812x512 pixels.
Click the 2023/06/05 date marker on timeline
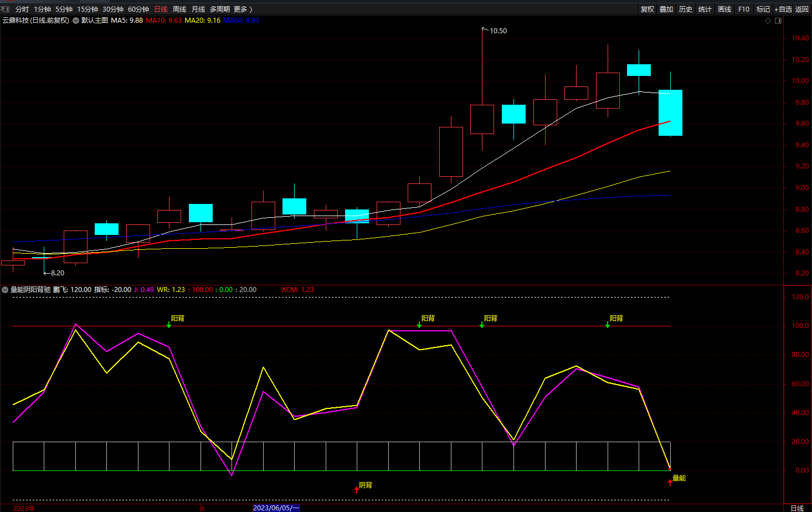coord(275,508)
